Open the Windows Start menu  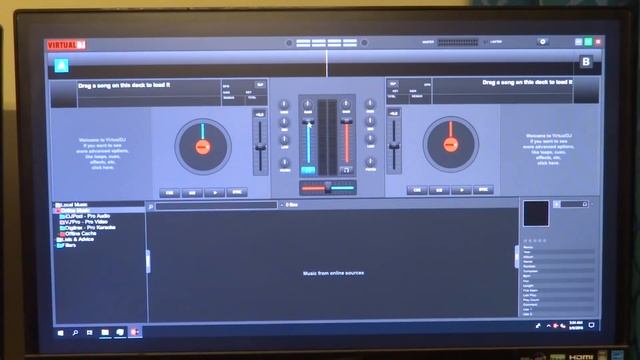click(x=60, y=333)
